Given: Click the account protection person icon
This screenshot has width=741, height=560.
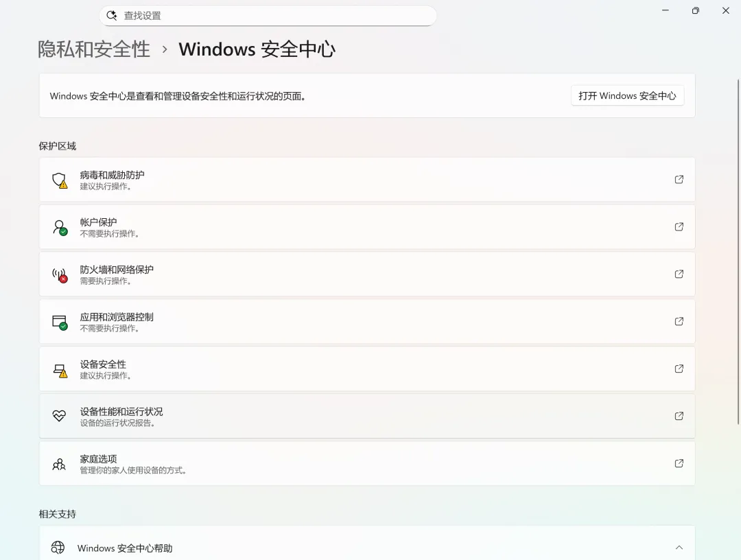Looking at the screenshot, I should coord(60,227).
